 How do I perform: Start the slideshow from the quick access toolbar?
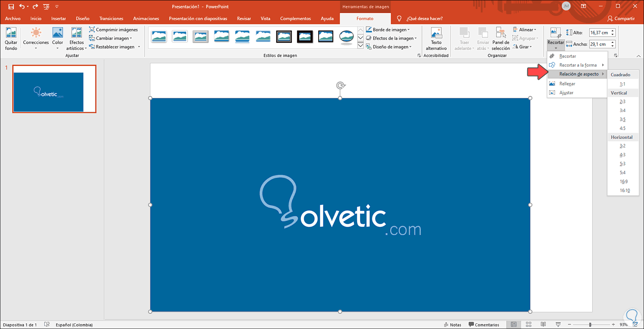[46, 6]
